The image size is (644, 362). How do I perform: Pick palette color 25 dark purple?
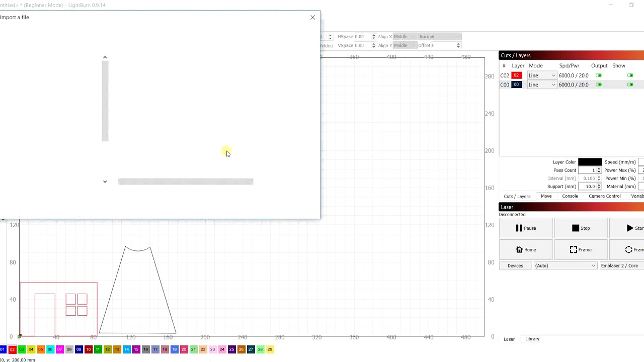coord(231,349)
